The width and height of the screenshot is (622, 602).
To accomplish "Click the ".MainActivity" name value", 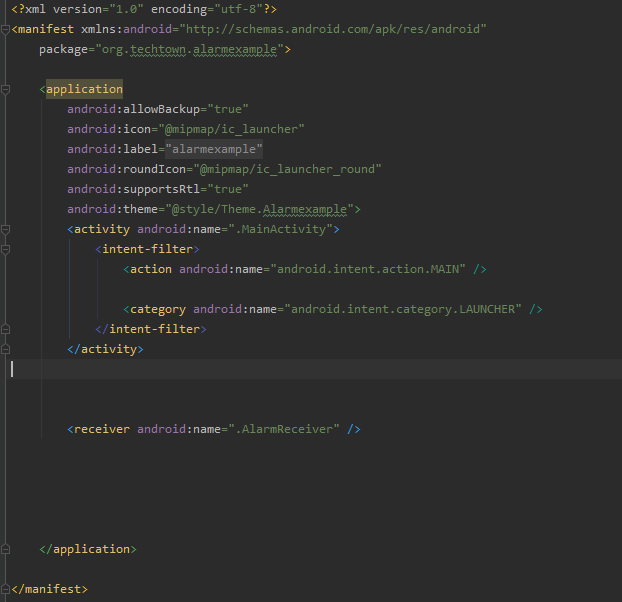I will [x=280, y=229].
